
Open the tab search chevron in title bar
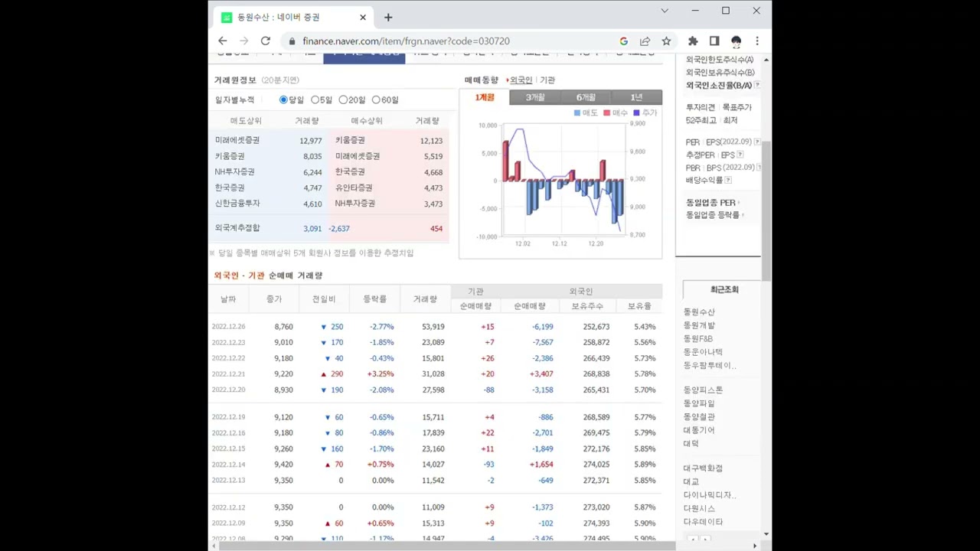coord(665,11)
